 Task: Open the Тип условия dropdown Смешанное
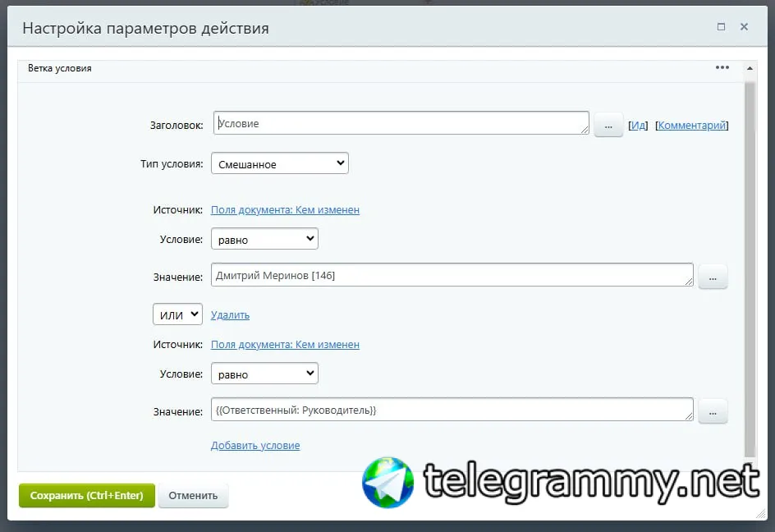tap(280, 163)
